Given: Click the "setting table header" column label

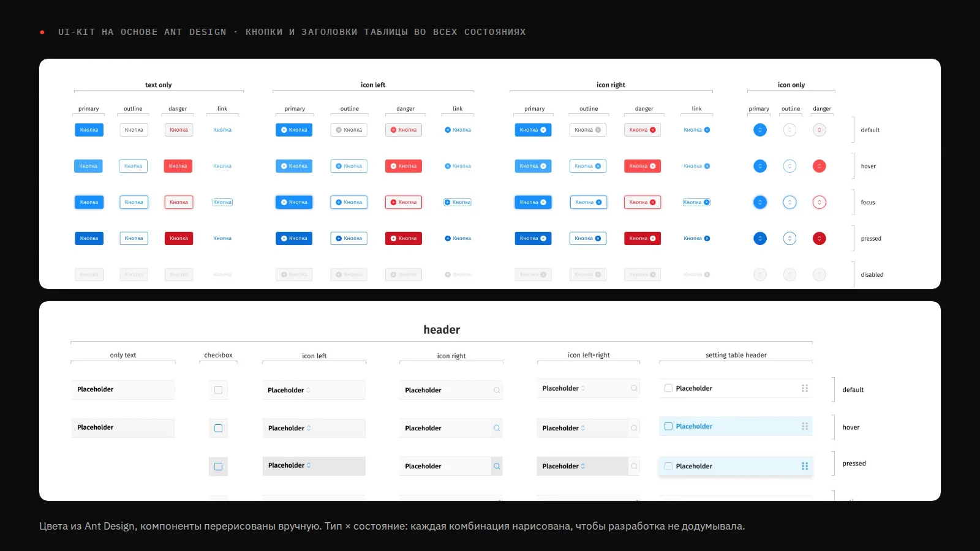Looking at the screenshot, I should click(736, 355).
